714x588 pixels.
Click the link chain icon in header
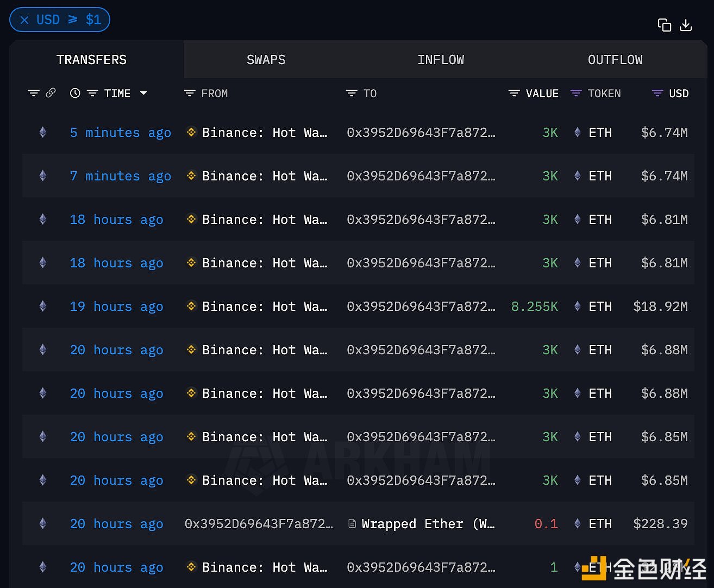(51, 93)
